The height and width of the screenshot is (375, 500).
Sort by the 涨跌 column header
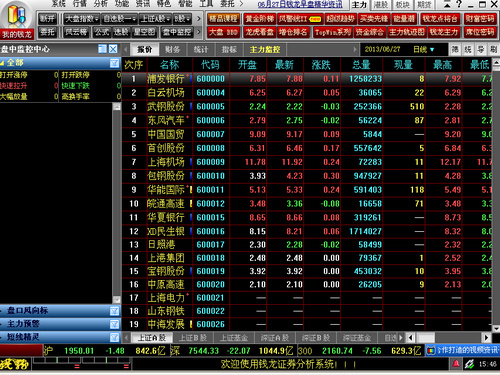tap(321, 65)
